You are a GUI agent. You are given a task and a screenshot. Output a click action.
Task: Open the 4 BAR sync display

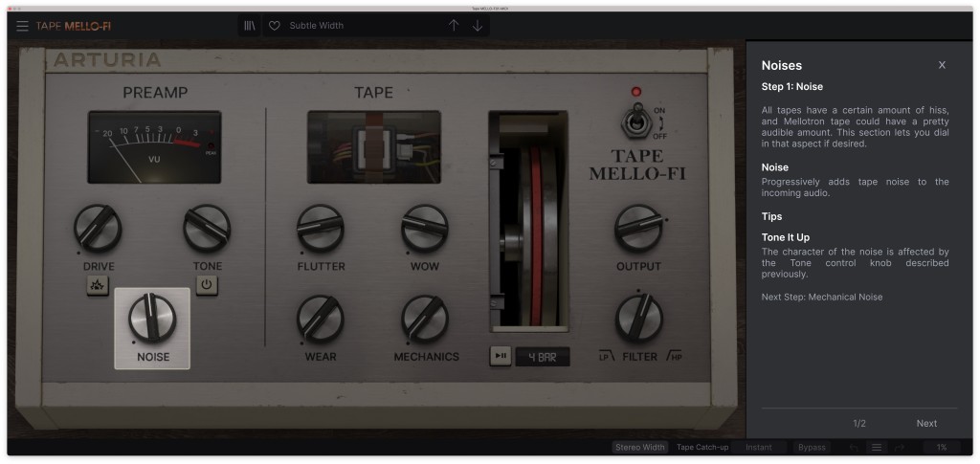pos(543,357)
